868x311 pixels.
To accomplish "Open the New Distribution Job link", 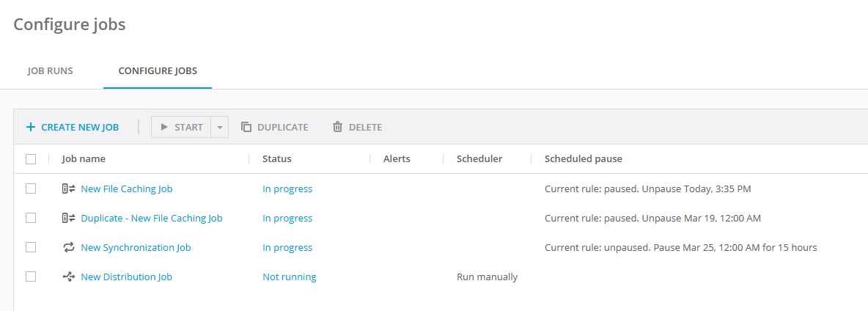I will tap(126, 277).
